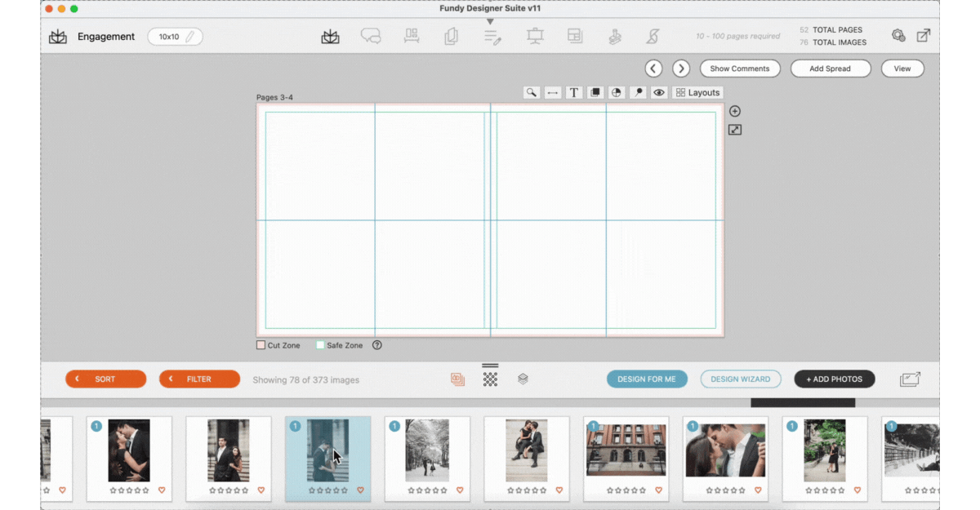Click the usage badge on brick building thumbnail
This screenshot has width=980, height=510.
[x=594, y=426]
